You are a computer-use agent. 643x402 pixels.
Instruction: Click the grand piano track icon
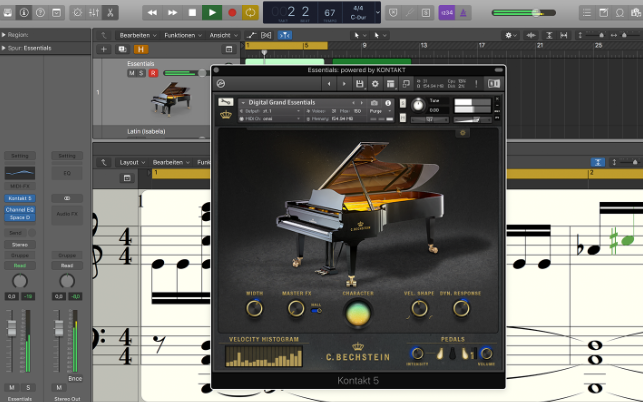[x=171, y=98]
